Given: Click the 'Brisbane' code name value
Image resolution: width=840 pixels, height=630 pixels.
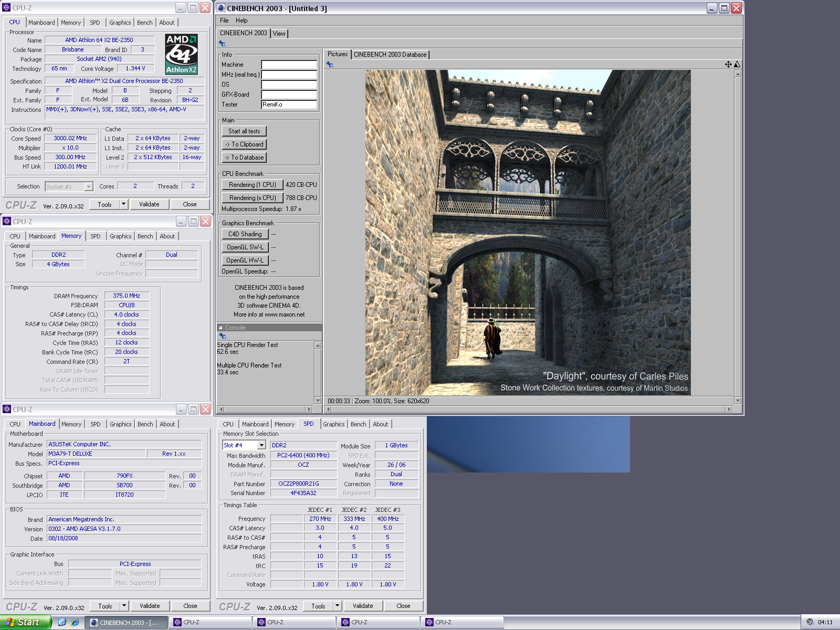Looking at the screenshot, I should point(72,50).
